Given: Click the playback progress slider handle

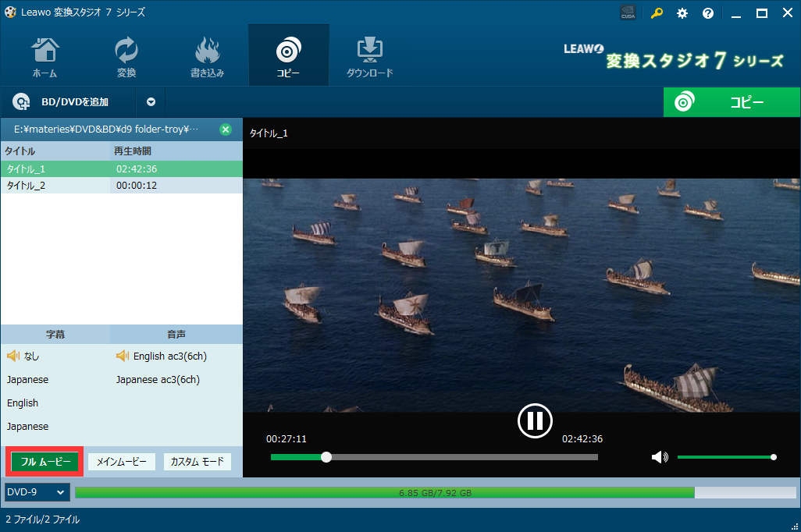Looking at the screenshot, I should (x=326, y=457).
